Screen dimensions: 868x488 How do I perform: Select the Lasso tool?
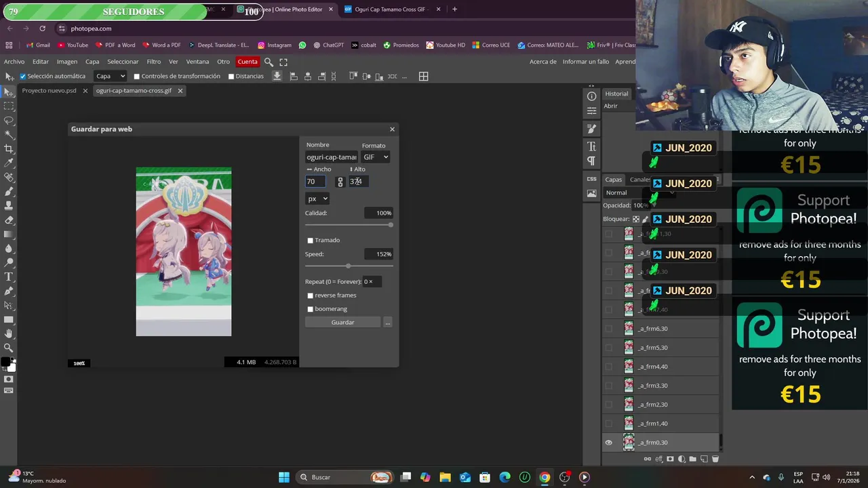(9, 121)
